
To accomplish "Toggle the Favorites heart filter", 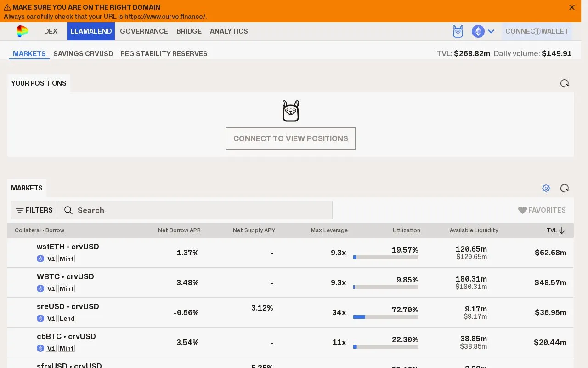I will (x=542, y=210).
